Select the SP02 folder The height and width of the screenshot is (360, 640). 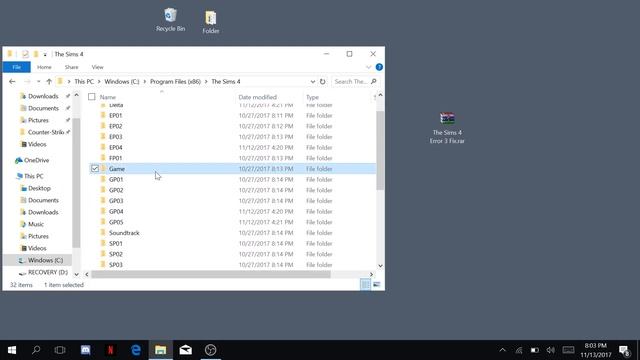(x=116, y=254)
